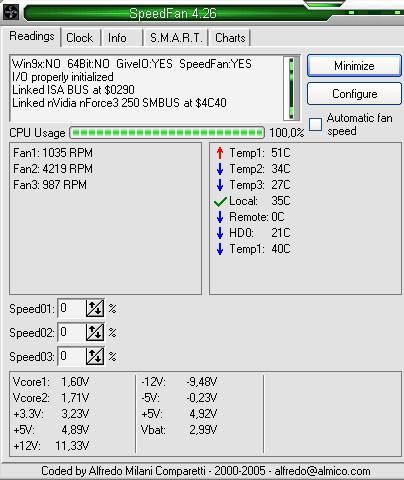Click the blue down arrow beside Remote 0C
This screenshot has width=404, height=480.
click(x=220, y=217)
